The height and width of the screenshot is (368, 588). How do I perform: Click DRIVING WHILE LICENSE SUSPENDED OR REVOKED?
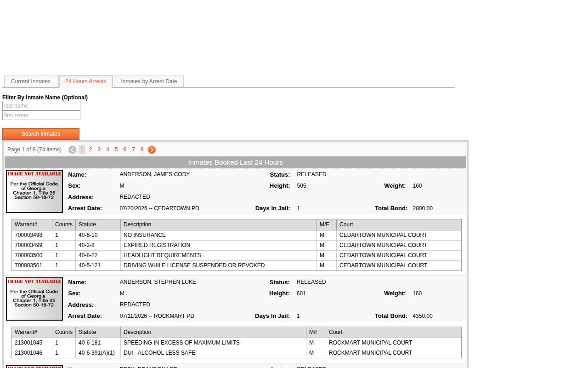tap(194, 265)
